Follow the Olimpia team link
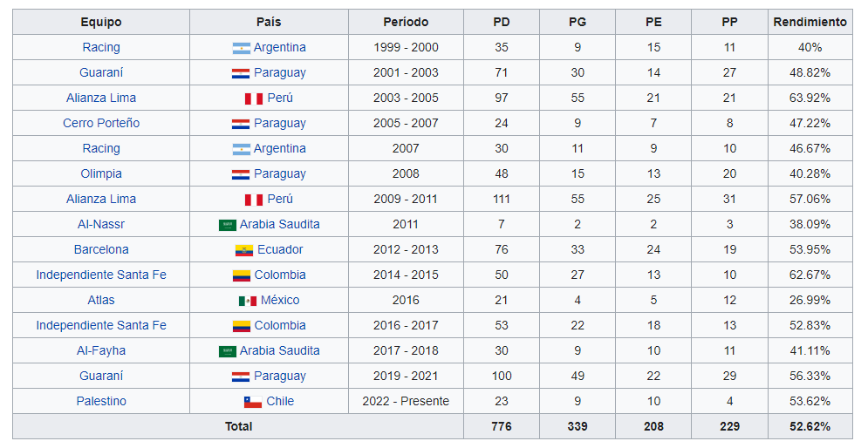The width and height of the screenshot is (868, 448). pyautogui.click(x=101, y=173)
